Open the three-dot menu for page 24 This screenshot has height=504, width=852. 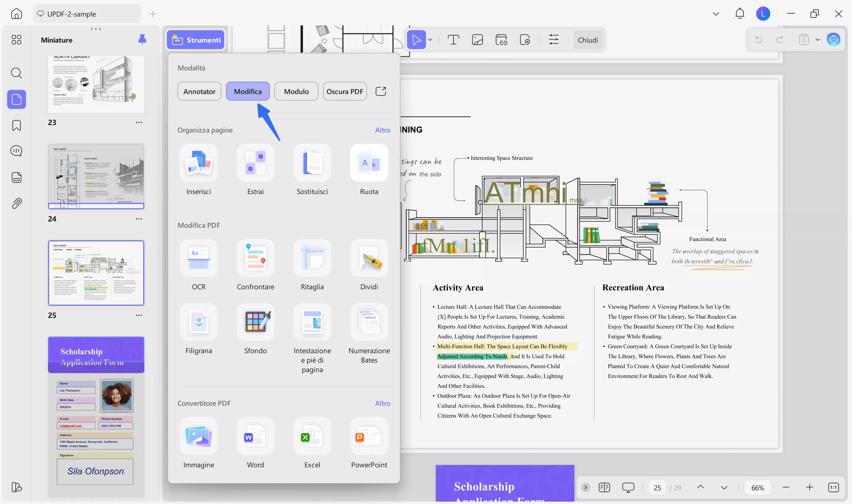(x=139, y=219)
